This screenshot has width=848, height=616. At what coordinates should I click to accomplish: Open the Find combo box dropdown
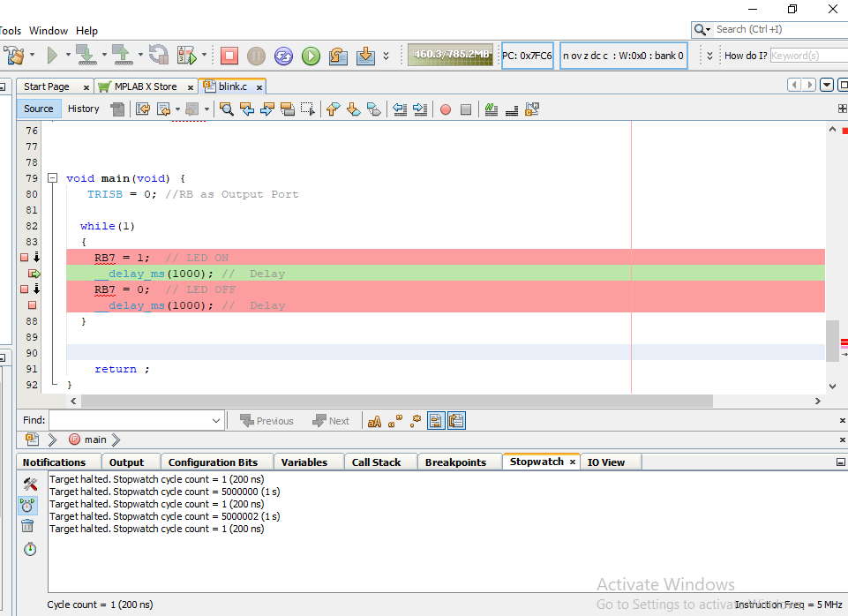pyautogui.click(x=216, y=420)
